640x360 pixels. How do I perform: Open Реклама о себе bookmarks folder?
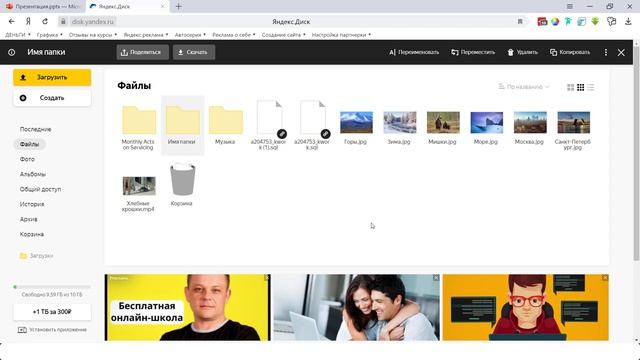point(233,35)
